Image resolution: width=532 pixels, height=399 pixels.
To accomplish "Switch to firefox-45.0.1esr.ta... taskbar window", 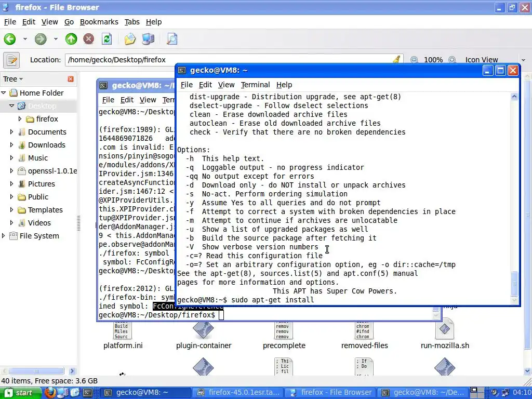I will tap(238, 393).
